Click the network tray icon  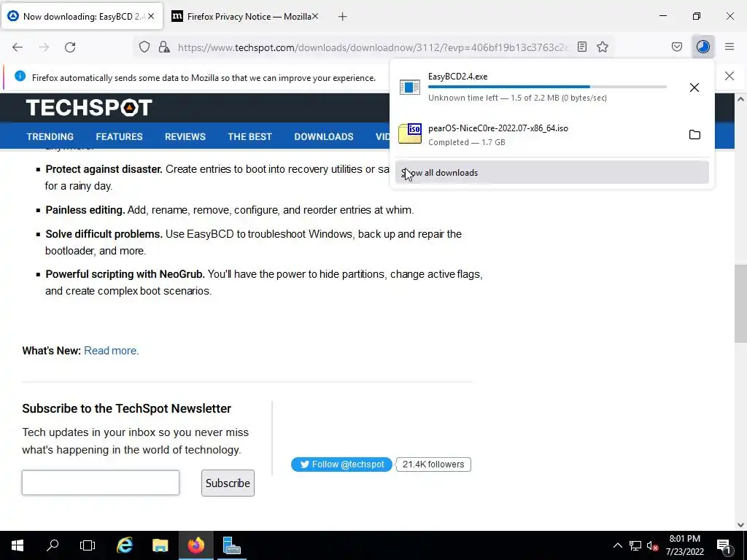coord(635,545)
